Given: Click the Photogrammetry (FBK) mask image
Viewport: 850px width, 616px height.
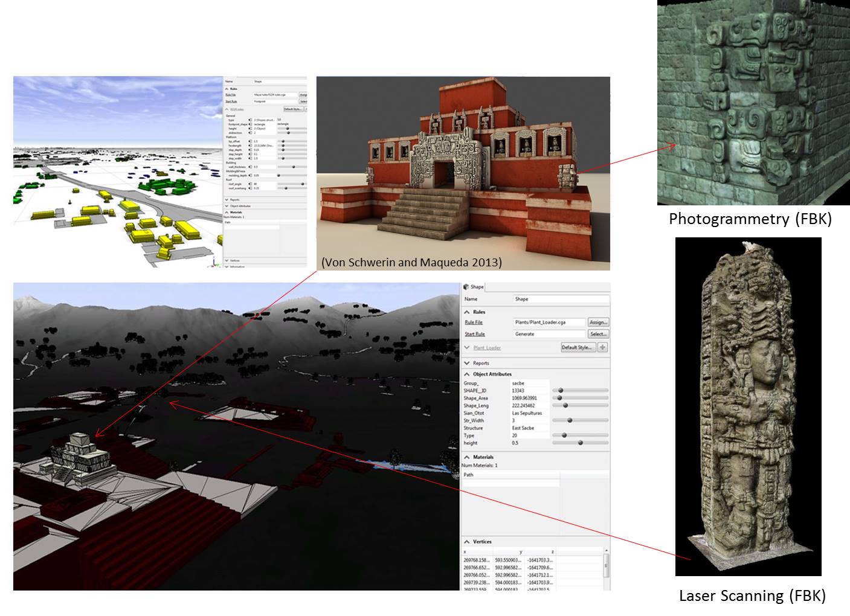Looking at the screenshot, I should click(x=753, y=103).
